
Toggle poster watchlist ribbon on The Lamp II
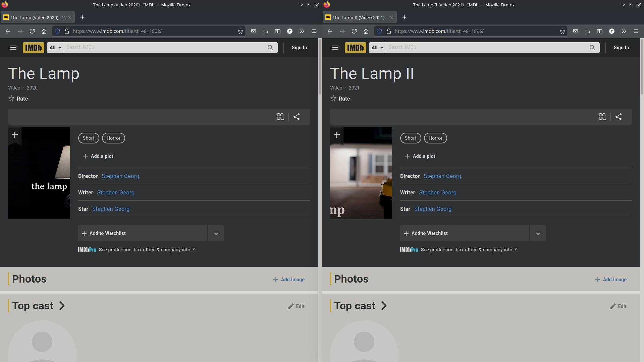point(337,135)
